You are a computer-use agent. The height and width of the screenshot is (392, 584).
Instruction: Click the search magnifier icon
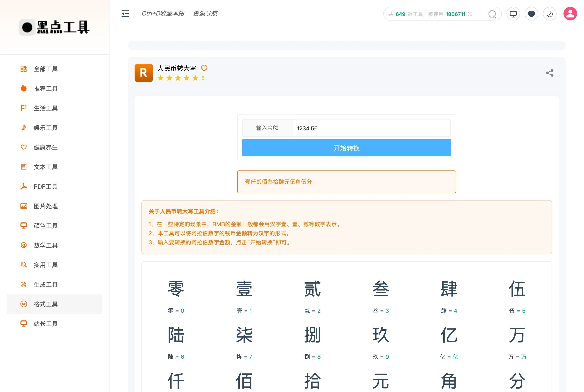[492, 14]
